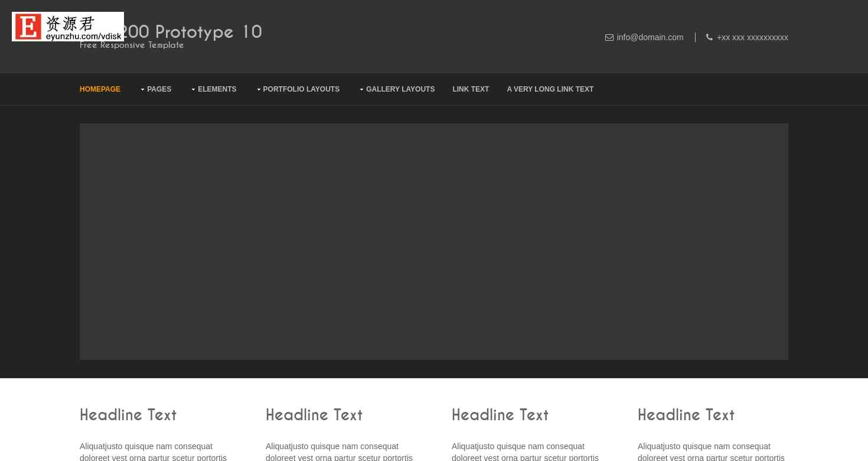Image resolution: width=868 pixels, height=461 pixels.
Task: Click the Link Text menu item
Action: click(x=471, y=89)
